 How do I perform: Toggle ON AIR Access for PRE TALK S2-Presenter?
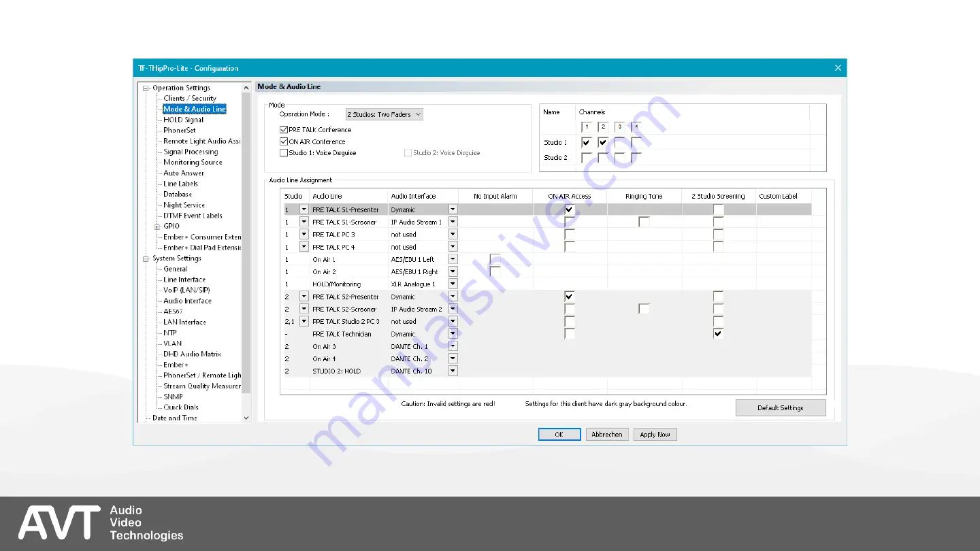click(x=570, y=297)
